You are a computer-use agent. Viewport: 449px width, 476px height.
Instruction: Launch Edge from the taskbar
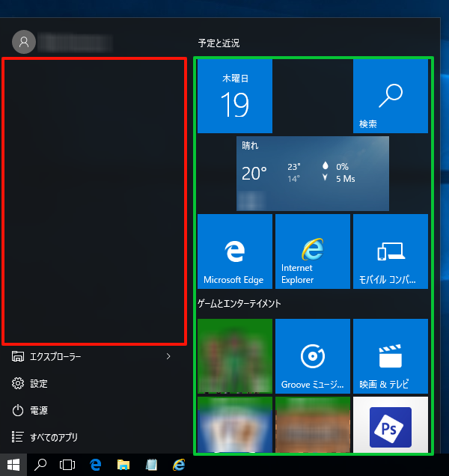[95, 465]
